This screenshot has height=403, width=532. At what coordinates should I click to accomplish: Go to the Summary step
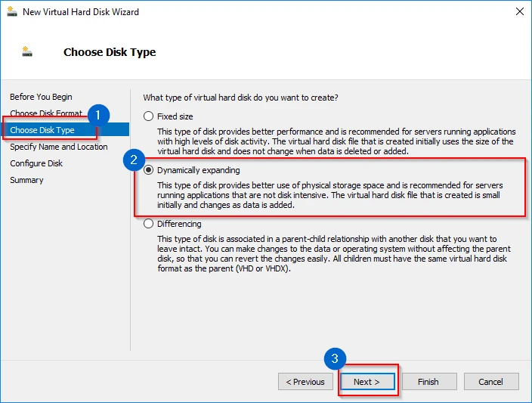(x=26, y=180)
